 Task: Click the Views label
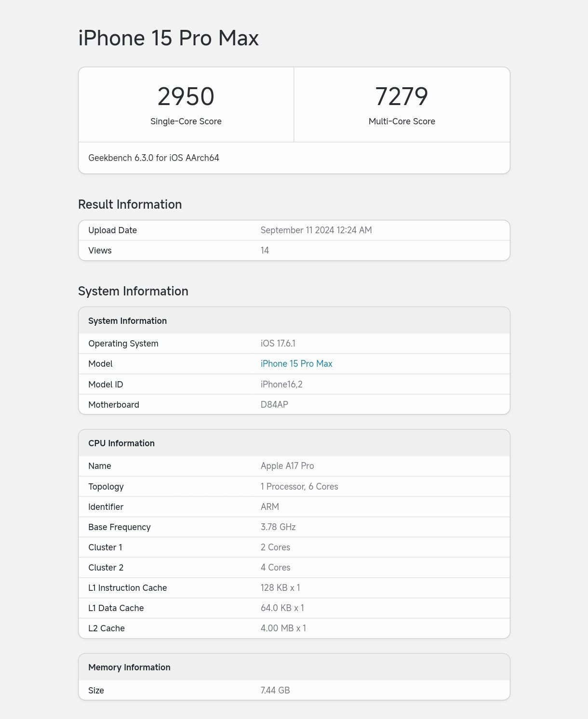pyautogui.click(x=100, y=251)
